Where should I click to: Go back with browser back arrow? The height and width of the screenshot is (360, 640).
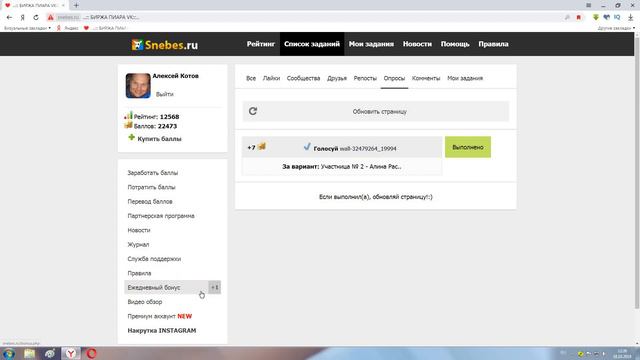[x=9, y=17]
